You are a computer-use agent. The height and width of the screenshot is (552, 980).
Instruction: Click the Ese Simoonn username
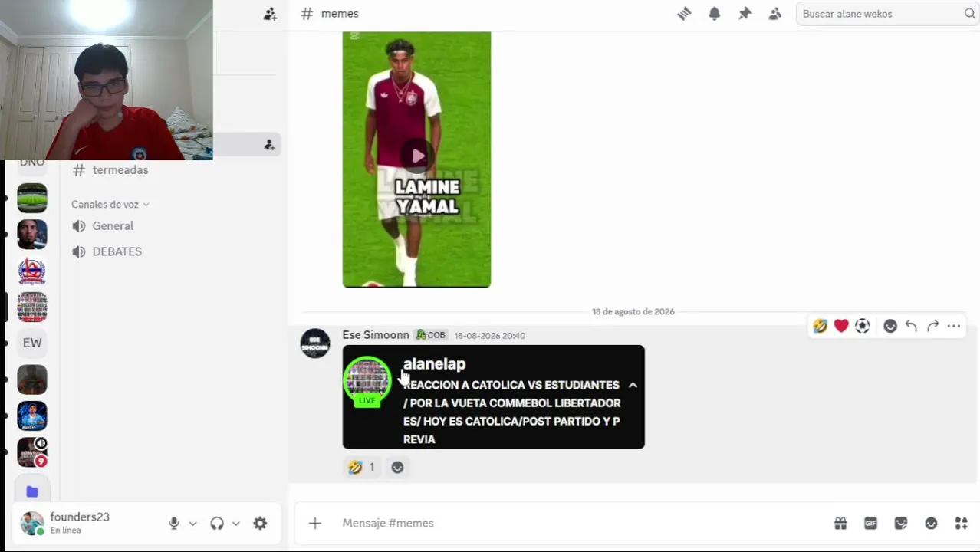376,335
